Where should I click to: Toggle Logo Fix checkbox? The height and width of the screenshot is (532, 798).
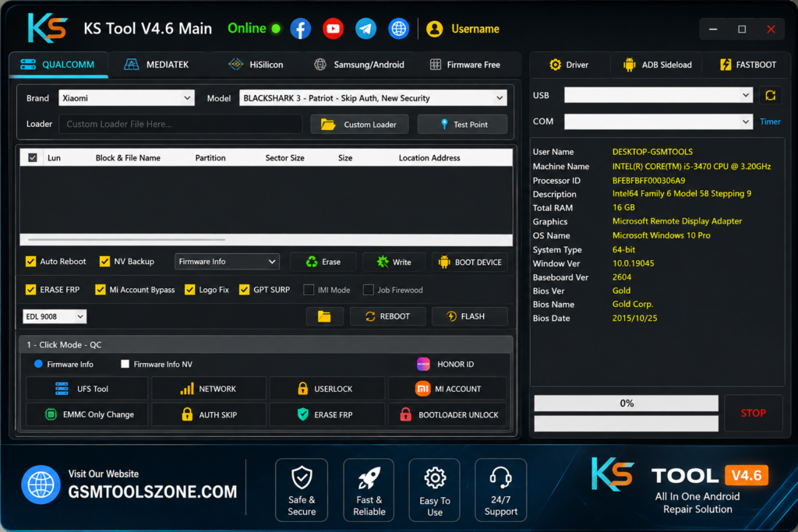click(190, 290)
